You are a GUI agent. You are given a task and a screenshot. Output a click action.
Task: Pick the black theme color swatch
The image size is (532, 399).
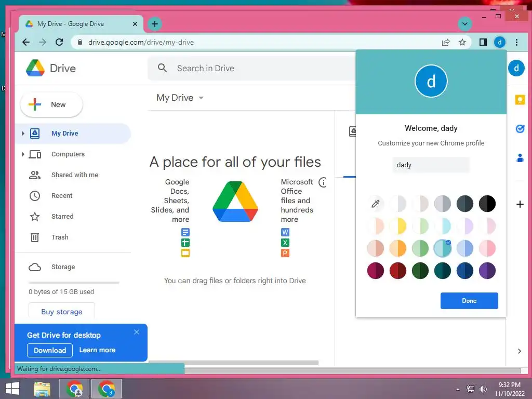click(x=487, y=204)
